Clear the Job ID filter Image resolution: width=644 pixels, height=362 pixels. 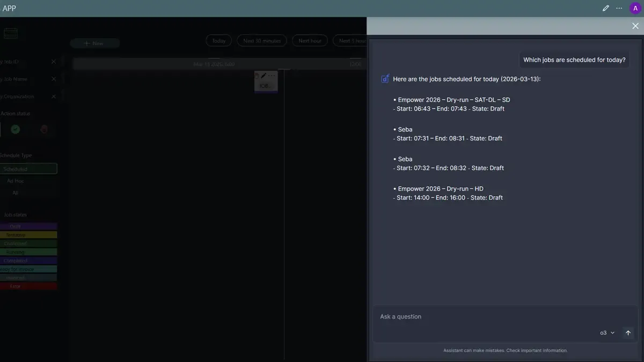(x=54, y=62)
